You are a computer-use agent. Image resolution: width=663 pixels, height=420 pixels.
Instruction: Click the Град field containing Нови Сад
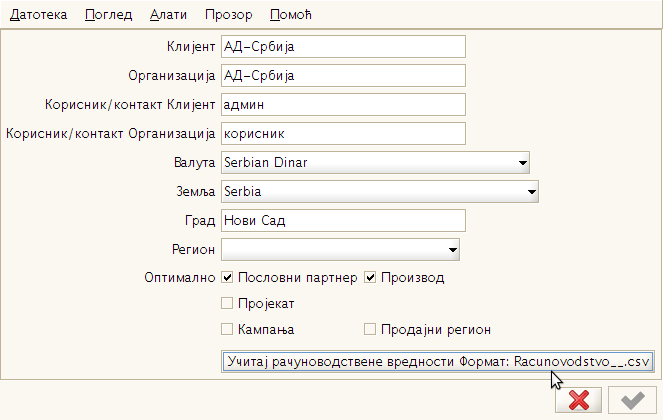point(343,221)
